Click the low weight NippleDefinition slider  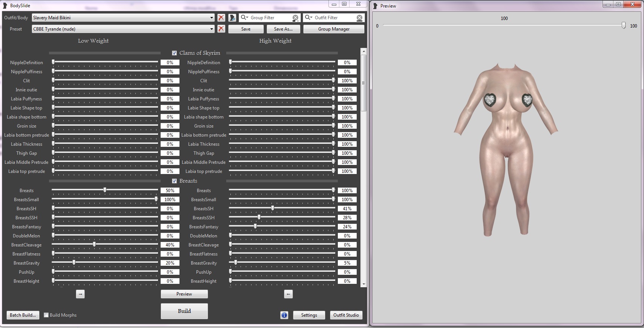tap(105, 62)
